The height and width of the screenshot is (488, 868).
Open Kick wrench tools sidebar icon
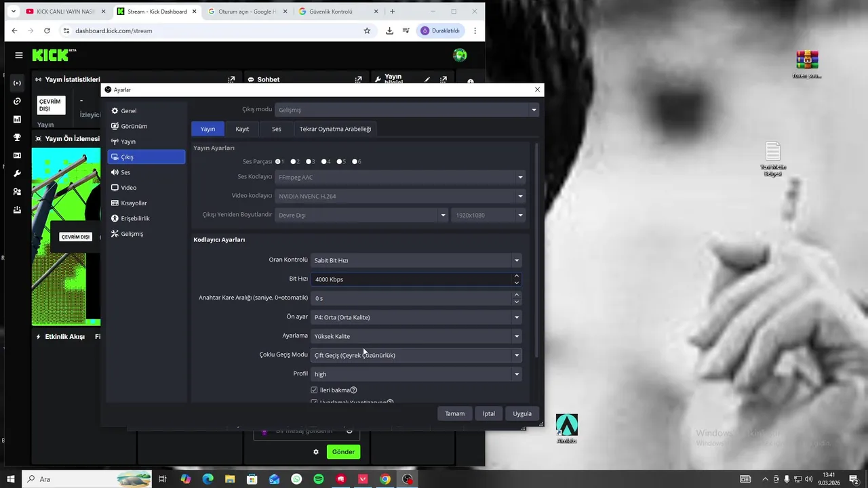(17, 174)
